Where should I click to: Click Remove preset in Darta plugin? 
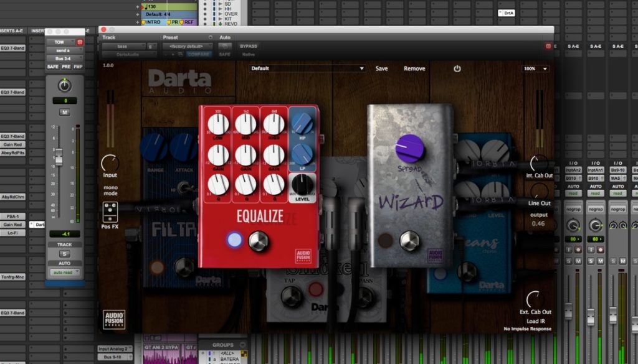point(414,68)
